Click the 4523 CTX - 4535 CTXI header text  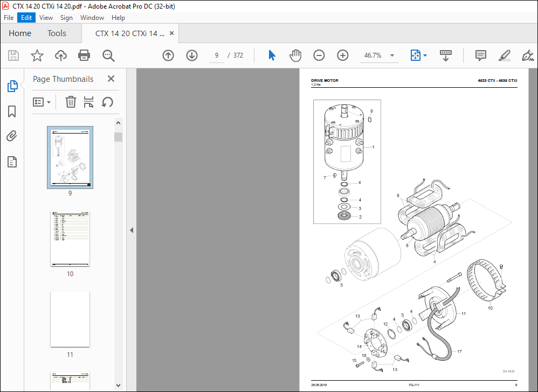[497, 81]
